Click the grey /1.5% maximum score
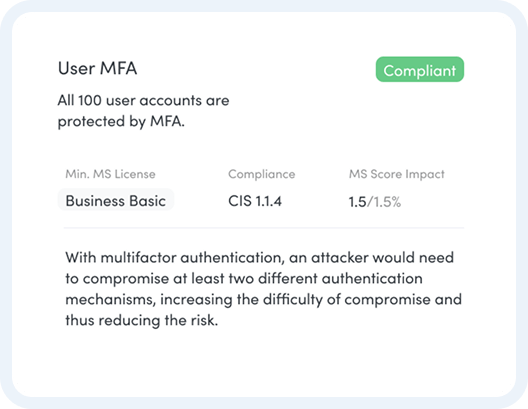The height and width of the screenshot is (409, 528). pos(384,202)
